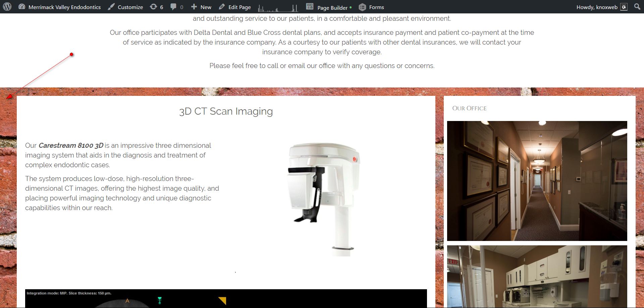Click the CT scan viewer image

(x=226, y=299)
